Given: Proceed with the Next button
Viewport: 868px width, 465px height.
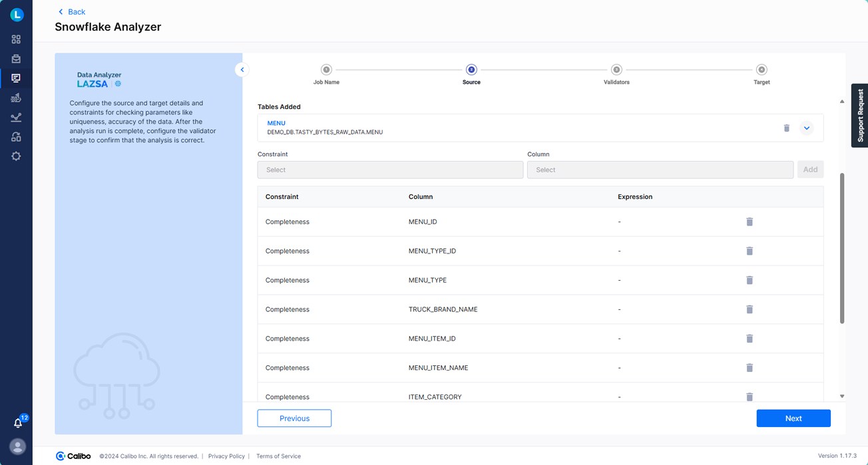Looking at the screenshot, I should [x=793, y=418].
